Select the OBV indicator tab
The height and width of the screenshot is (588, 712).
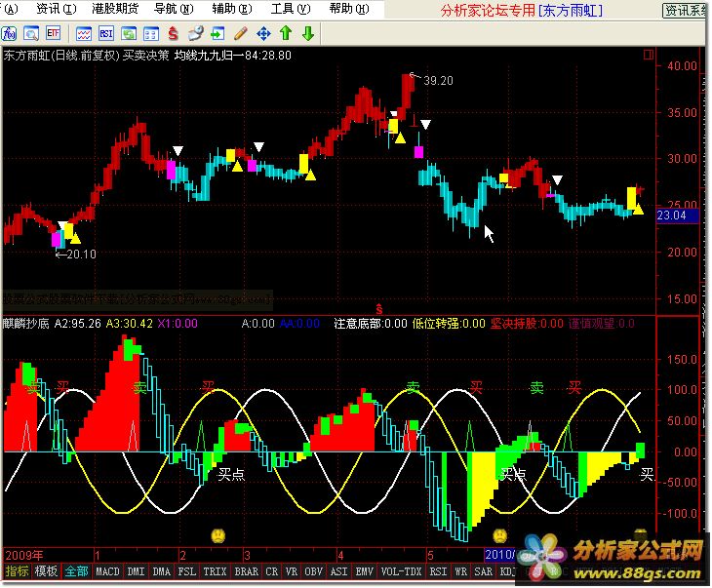click(x=313, y=571)
